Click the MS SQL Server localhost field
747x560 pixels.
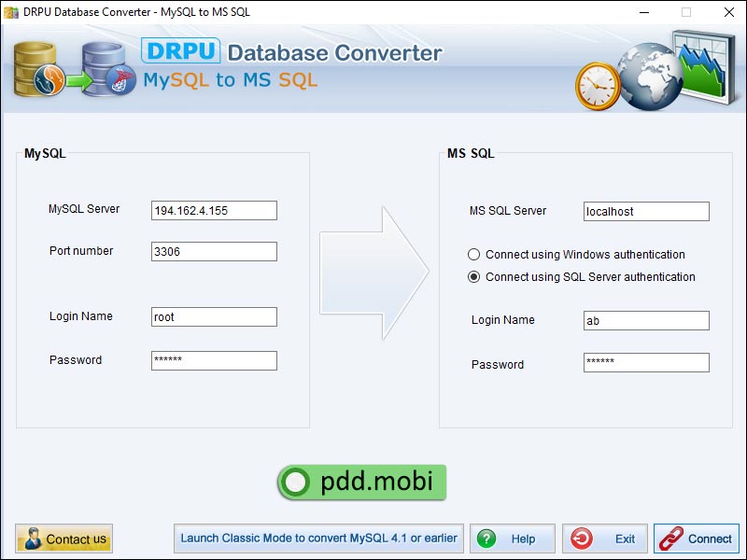pos(645,211)
